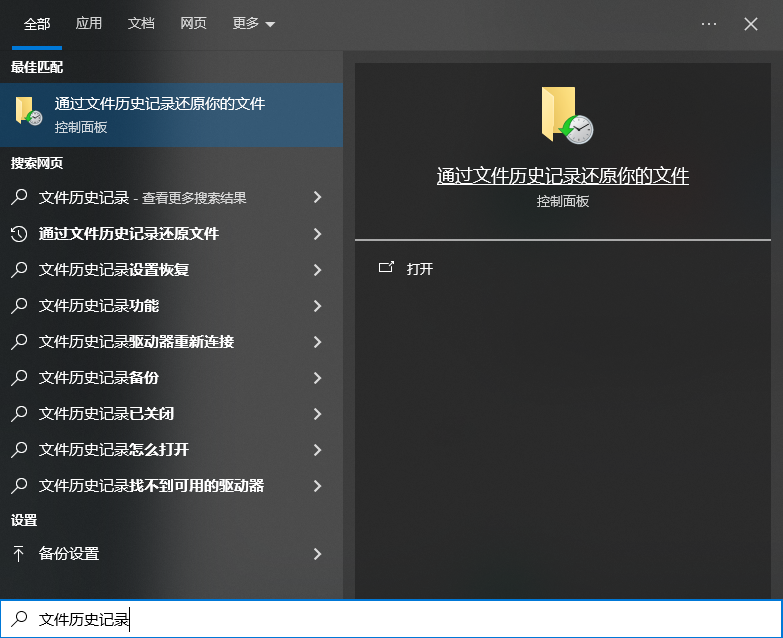Click the clock history icon beside 通过文件历史记录还原文件
The image size is (783, 638).
click(x=19, y=234)
